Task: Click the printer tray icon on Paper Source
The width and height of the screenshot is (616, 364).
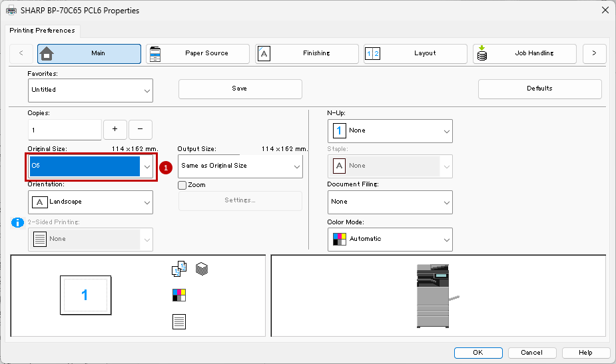Action: click(x=155, y=54)
